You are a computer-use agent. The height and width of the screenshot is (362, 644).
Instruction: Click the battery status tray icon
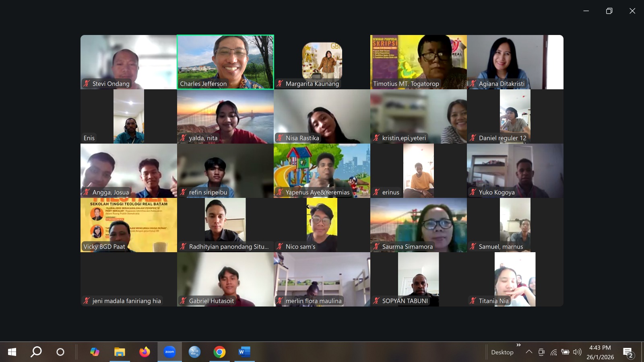566,352
